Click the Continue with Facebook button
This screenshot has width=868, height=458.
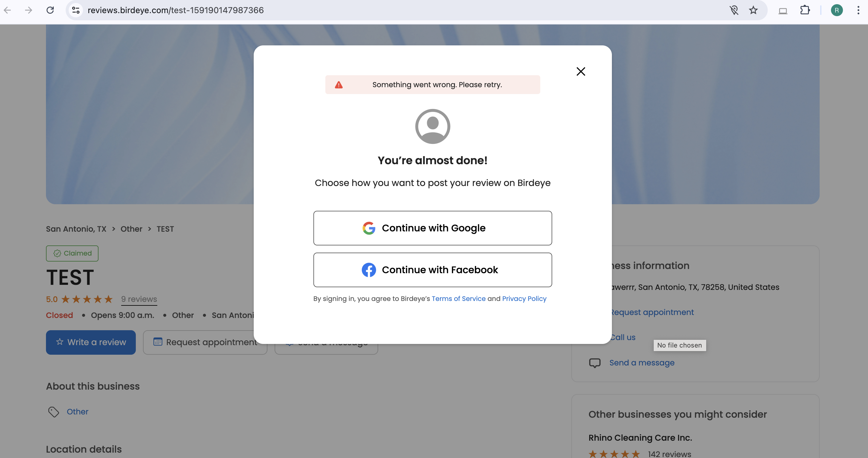[432, 270]
